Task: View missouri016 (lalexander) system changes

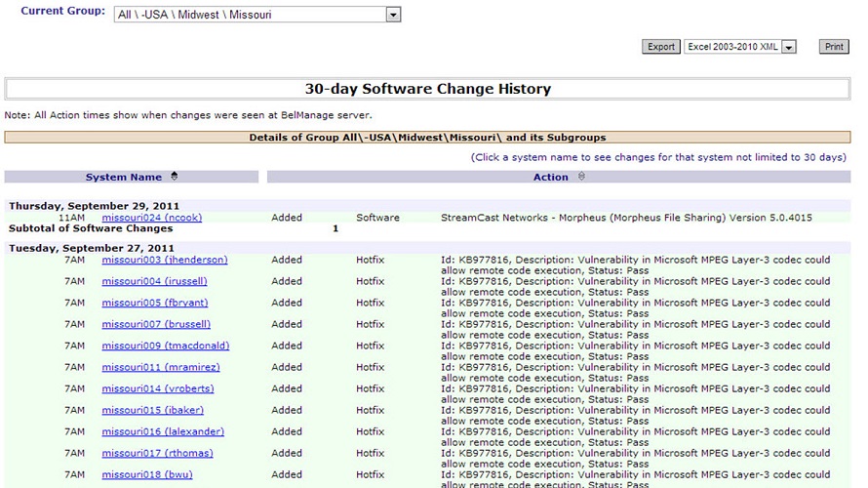Action: point(162,432)
